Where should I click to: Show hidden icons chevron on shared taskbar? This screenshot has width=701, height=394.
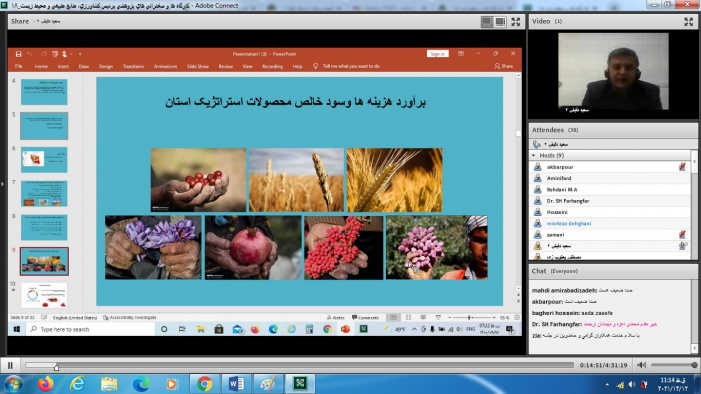pyautogui.click(x=414, y=329)
